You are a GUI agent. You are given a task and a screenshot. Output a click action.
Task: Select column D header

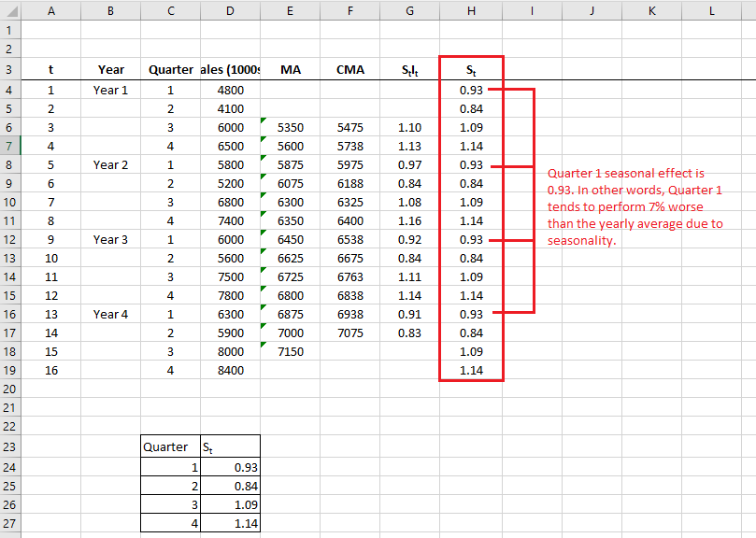[230, 10]
